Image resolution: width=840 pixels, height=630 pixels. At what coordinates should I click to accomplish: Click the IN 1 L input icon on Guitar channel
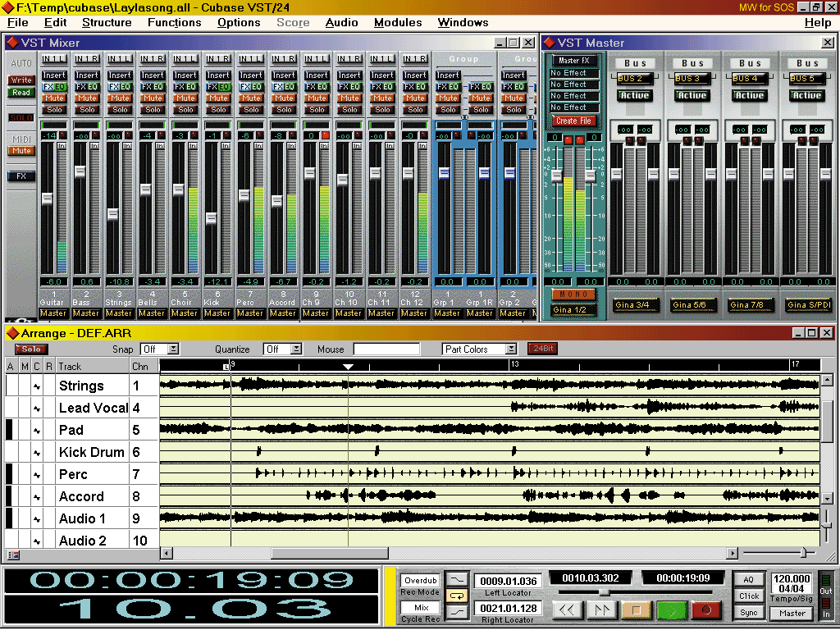point(53,58)
